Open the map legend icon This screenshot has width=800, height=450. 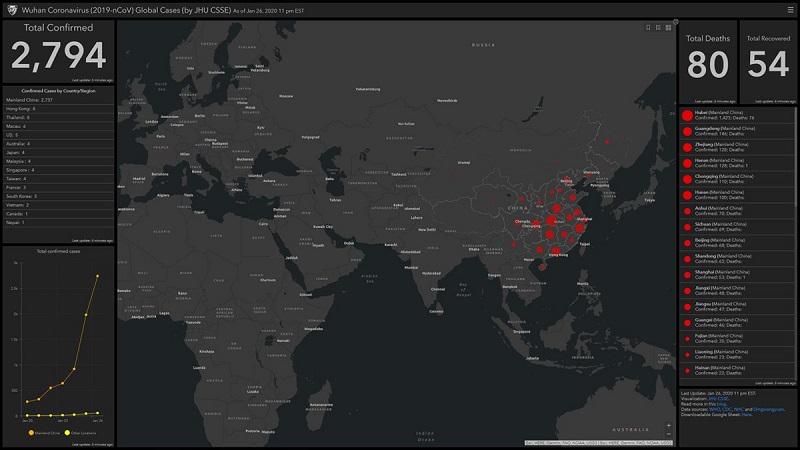pos(658,27)
